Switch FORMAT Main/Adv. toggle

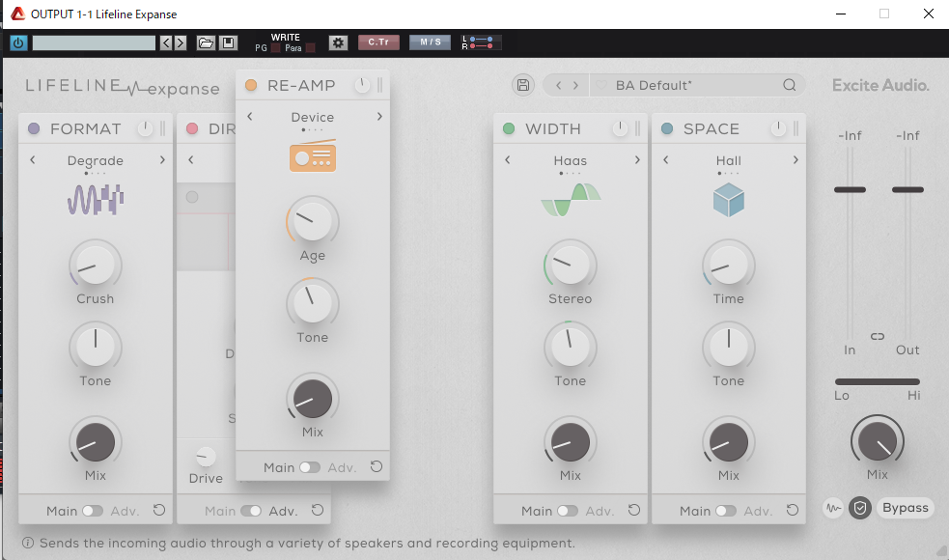point(93,511)
